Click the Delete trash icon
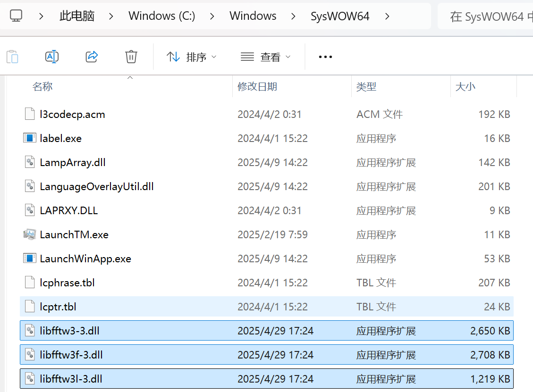The height and width of the screenshot is (392, 533). coord(131,56)
